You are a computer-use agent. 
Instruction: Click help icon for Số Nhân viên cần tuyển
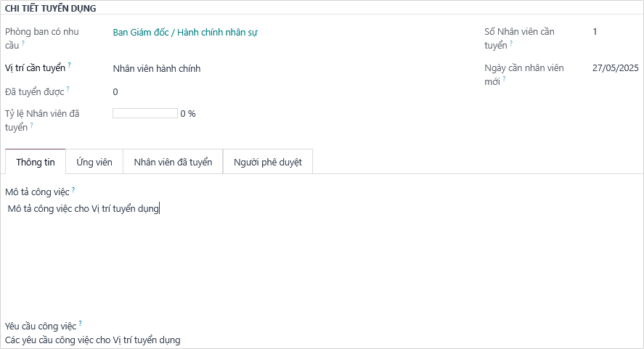(x=511, y=44)
